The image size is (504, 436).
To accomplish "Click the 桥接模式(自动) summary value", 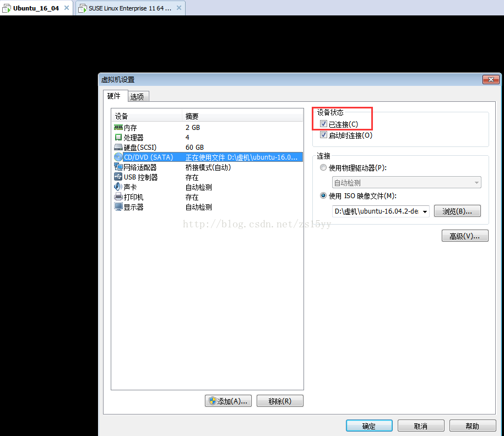I will point(208,167).
